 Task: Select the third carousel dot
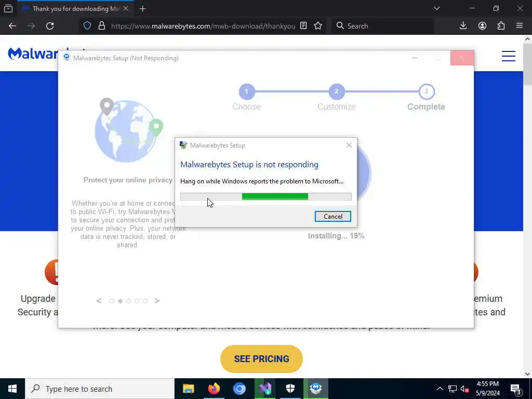(128, 301)
